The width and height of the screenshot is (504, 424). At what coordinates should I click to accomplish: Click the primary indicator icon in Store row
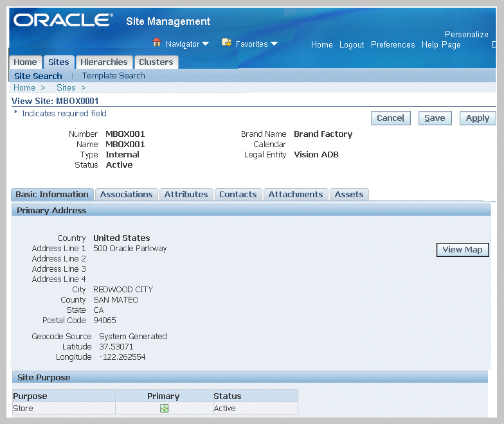(165, 409)
